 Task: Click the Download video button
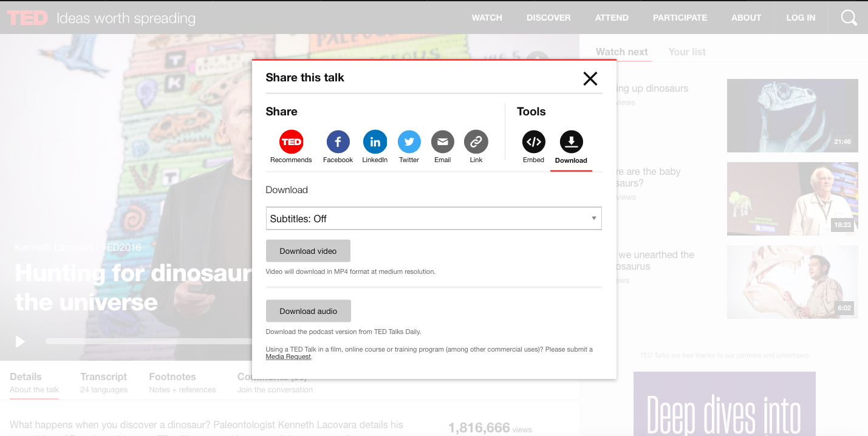click(x=309, y=251)
